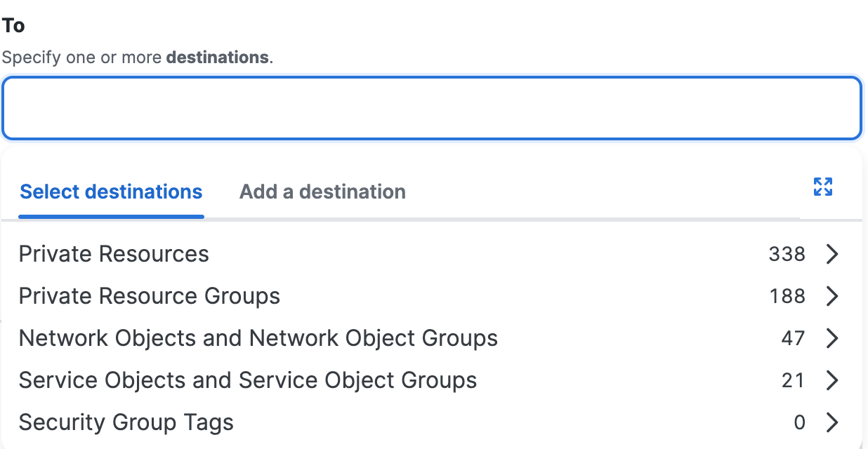
Task: Click the 188 count for Private Resource Groups
Action: pos(787,296)
